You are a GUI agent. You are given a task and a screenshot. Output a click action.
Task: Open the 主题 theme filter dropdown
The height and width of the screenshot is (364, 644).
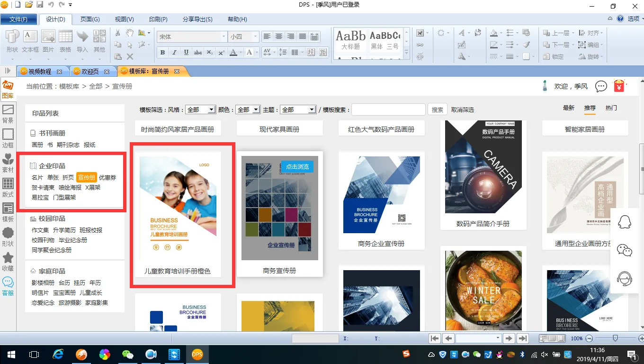pyautogui.click(x=298, y=109)
